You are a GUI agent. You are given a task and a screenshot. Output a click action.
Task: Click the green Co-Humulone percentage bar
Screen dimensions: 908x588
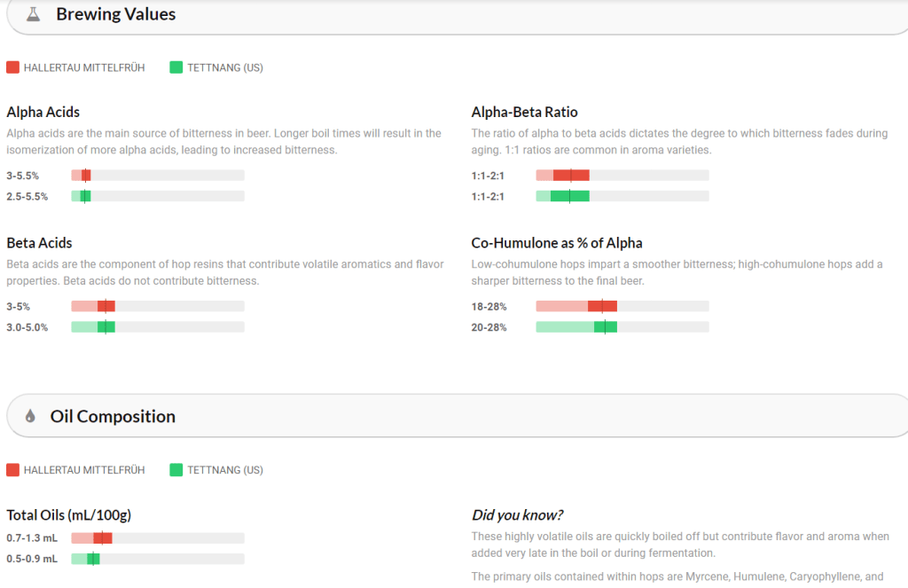click(605, 327)
